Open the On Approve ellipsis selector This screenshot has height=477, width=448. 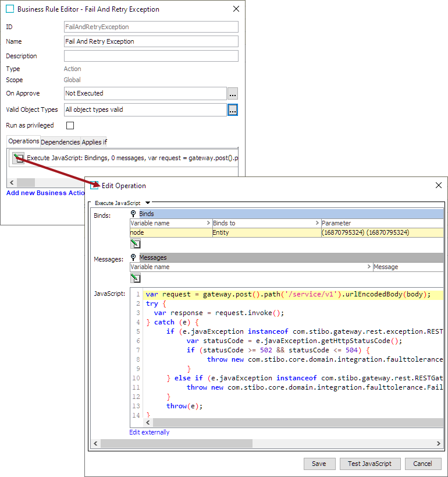point(233,93)
